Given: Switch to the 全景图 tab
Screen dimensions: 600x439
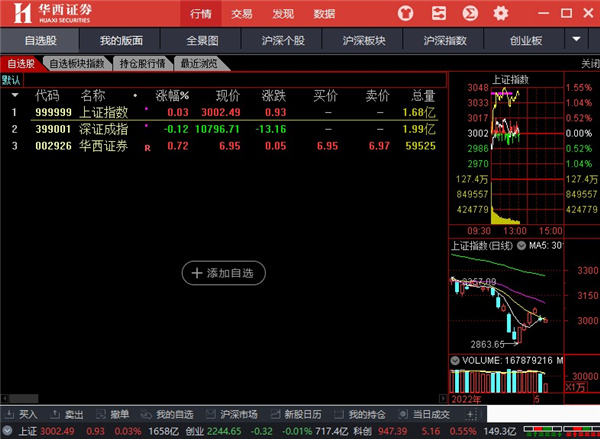Looking at the screenshot, I should [x=202, y=40].
